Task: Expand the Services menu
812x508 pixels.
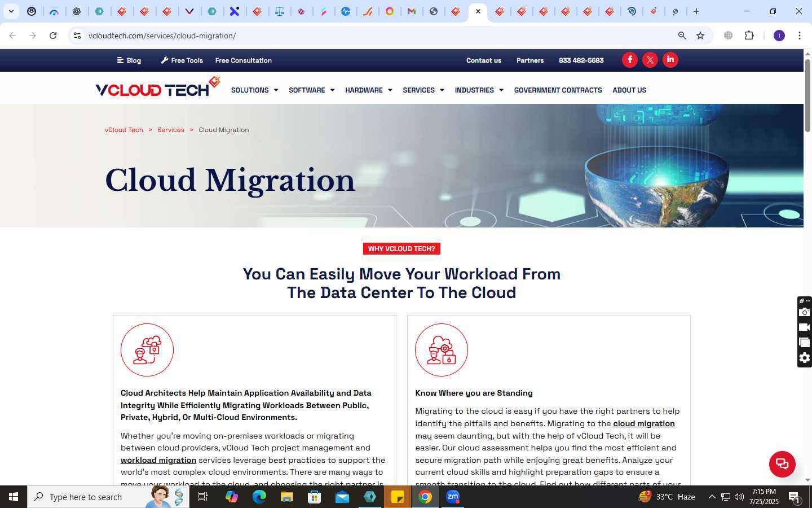Action: (x=423, y=90)
